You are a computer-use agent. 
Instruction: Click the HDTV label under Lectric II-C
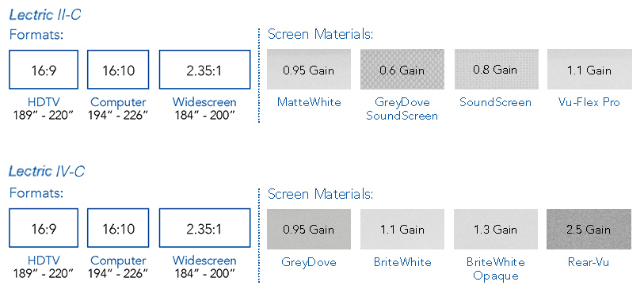click(x=44, y=102)
